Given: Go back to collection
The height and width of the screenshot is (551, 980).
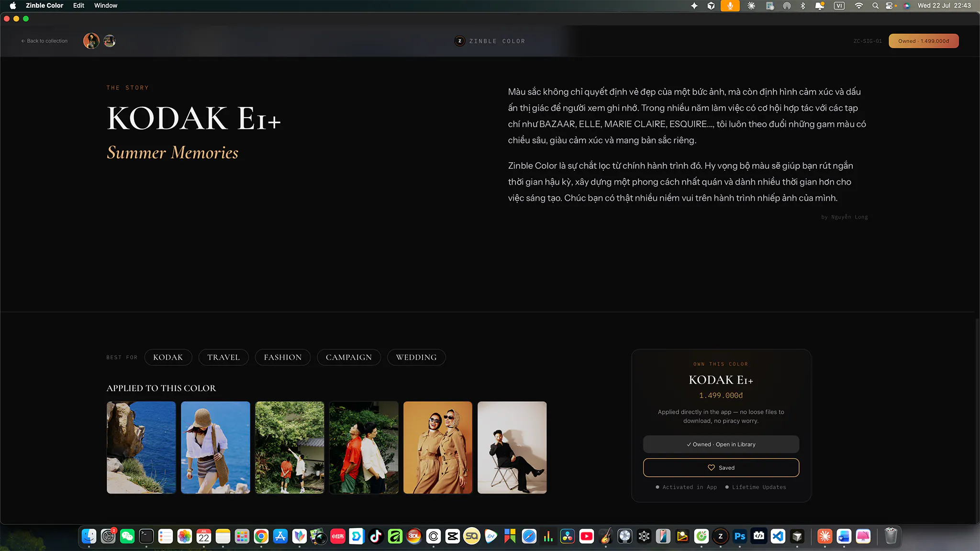Looking at the screenshot, I should [x=44, y=41].
